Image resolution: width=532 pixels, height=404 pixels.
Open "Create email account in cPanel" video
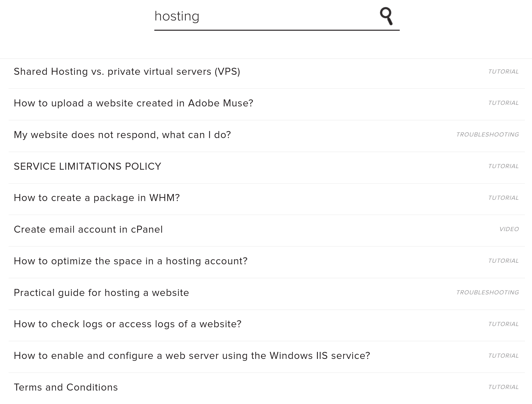[x=88, y=229]
